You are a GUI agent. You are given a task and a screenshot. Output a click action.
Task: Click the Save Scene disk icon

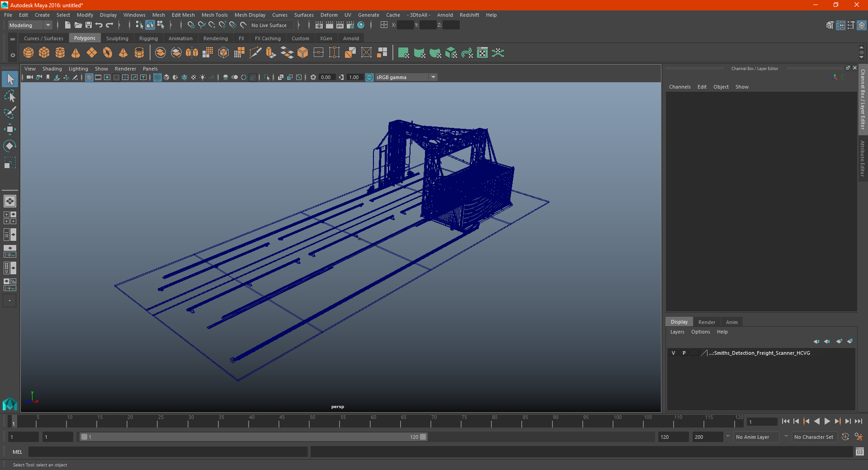click(89, 25)
